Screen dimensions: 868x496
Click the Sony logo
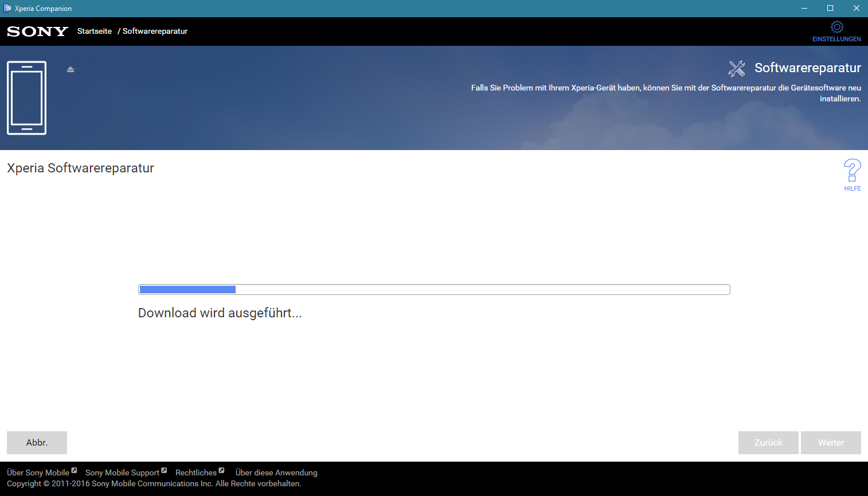coord(38,32)
